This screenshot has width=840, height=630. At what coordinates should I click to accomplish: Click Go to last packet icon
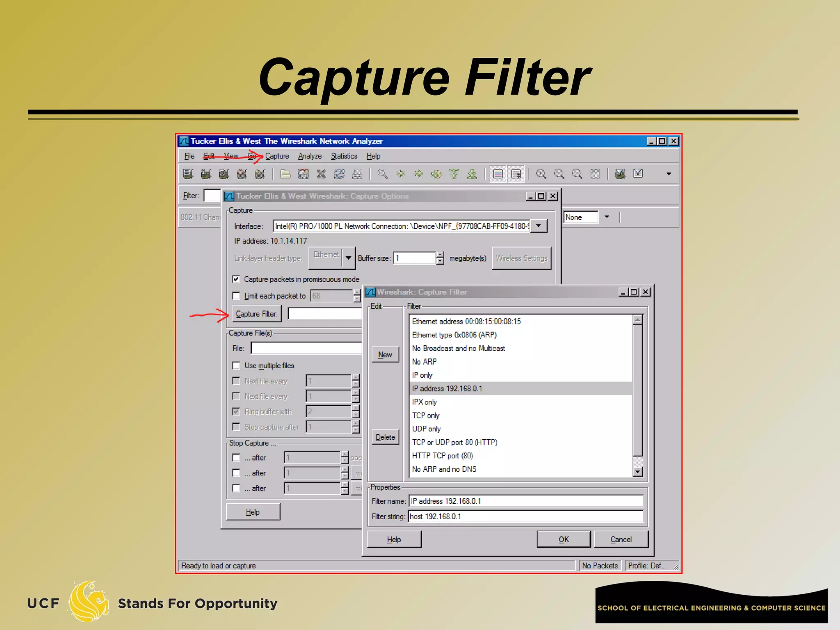pyautogui.click(x=472, y=174)
